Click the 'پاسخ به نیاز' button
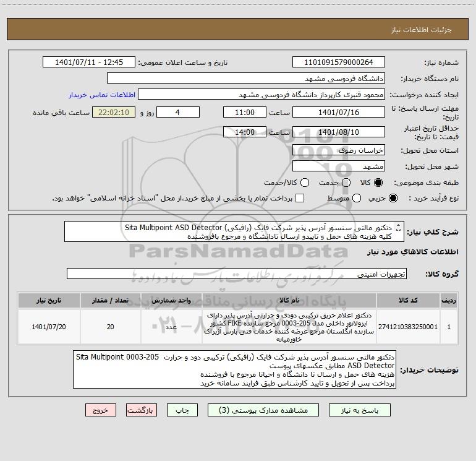This screenshot has height=461, width=476. [360, 410]
